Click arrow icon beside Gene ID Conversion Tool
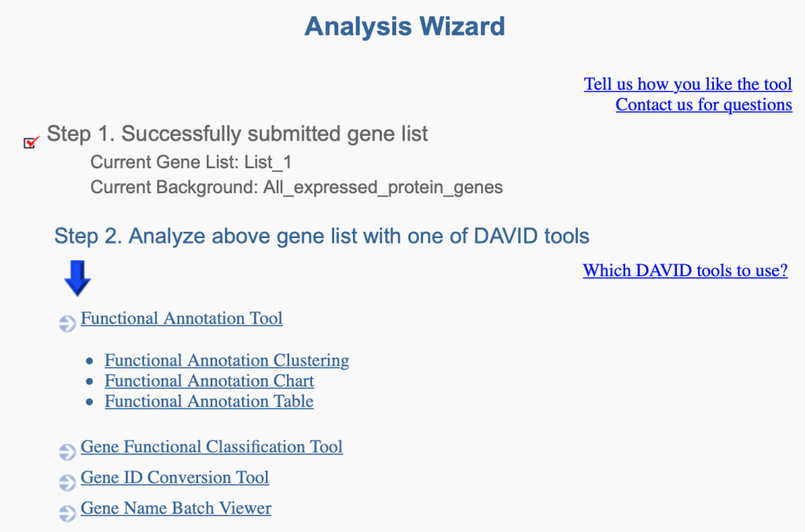This screenshot has width=805, height=532. pos(68,482)
